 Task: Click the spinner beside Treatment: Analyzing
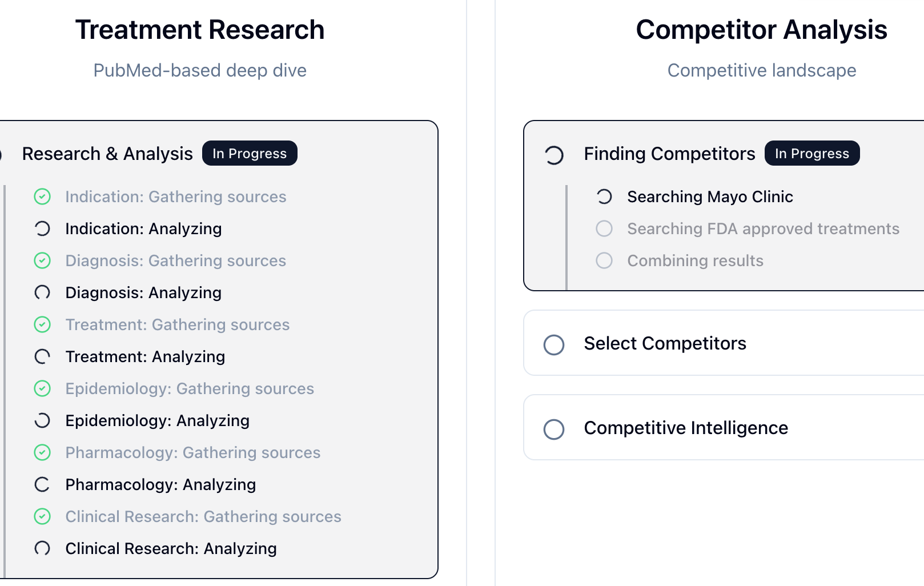pyautogui.click(x=42, y=356)
